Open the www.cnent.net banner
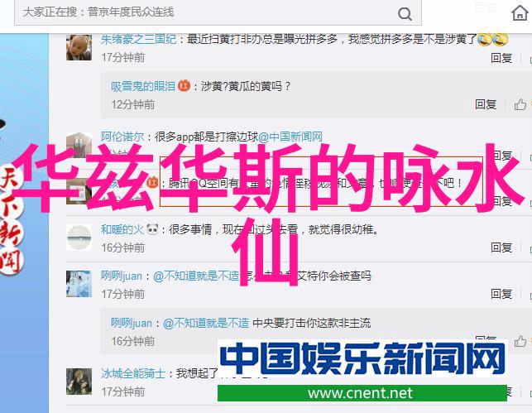The height and width of the screenshot is (413, 532). click(x=362, y=393)
